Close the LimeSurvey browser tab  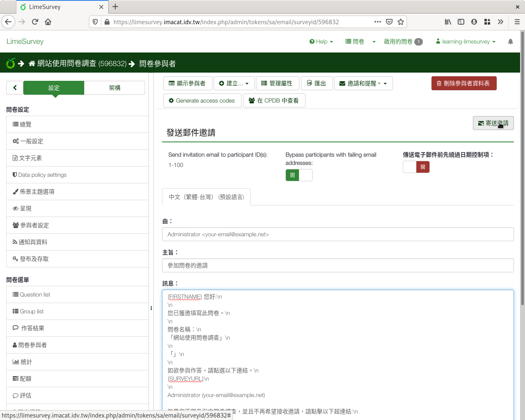click(x=101, y=7)
